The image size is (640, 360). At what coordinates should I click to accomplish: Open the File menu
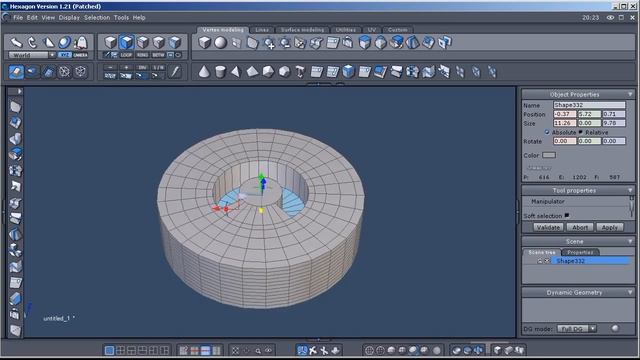pyautogui.click(x=18, y=18)
